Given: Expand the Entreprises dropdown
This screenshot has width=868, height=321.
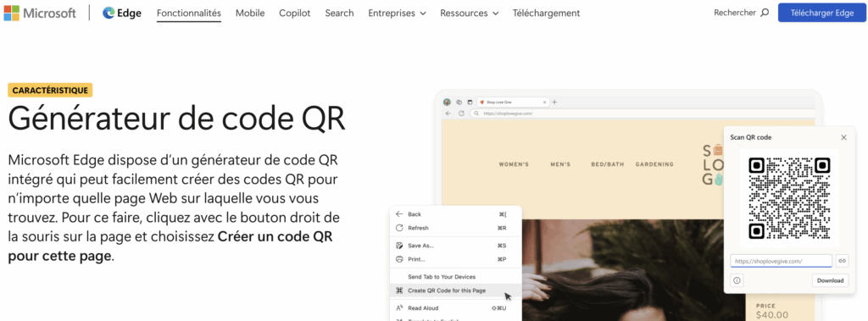Looking at the screenshot, I should click(x=397, y=13).
